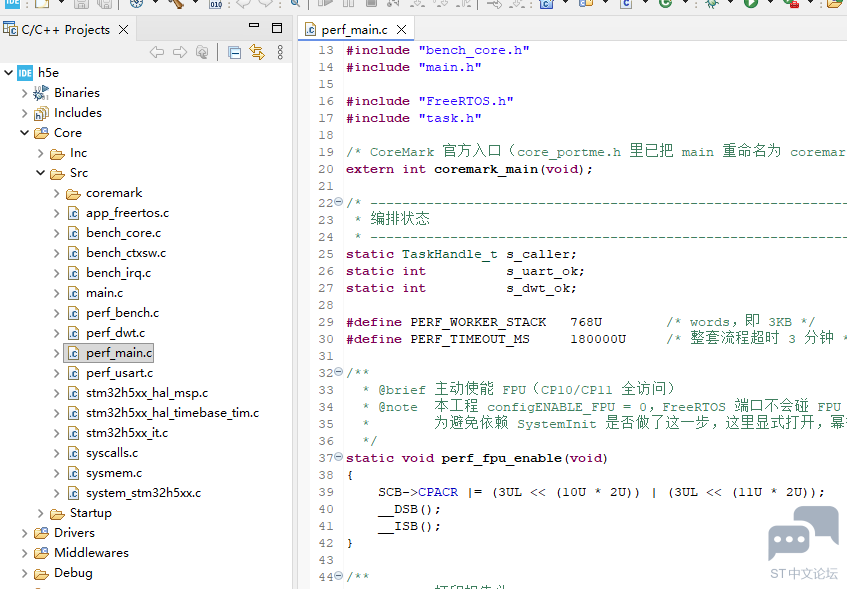Open the Projects view three-dot menu

280,52
